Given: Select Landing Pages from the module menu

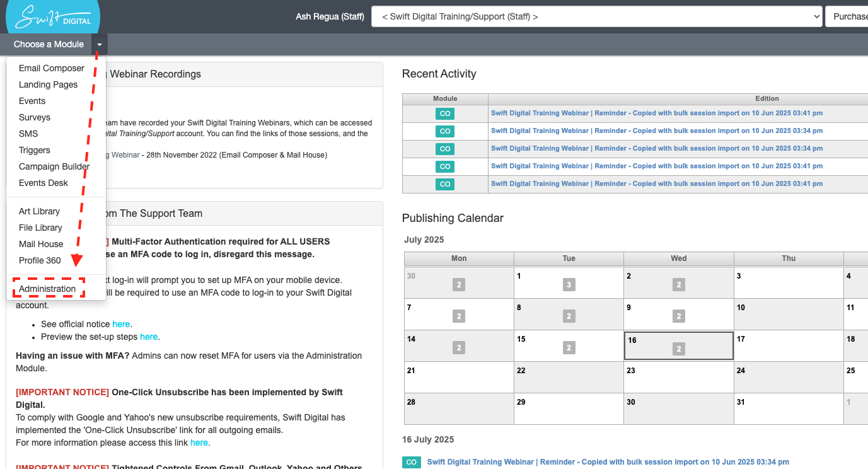Looking at the screenshot, I should (49, 84).
